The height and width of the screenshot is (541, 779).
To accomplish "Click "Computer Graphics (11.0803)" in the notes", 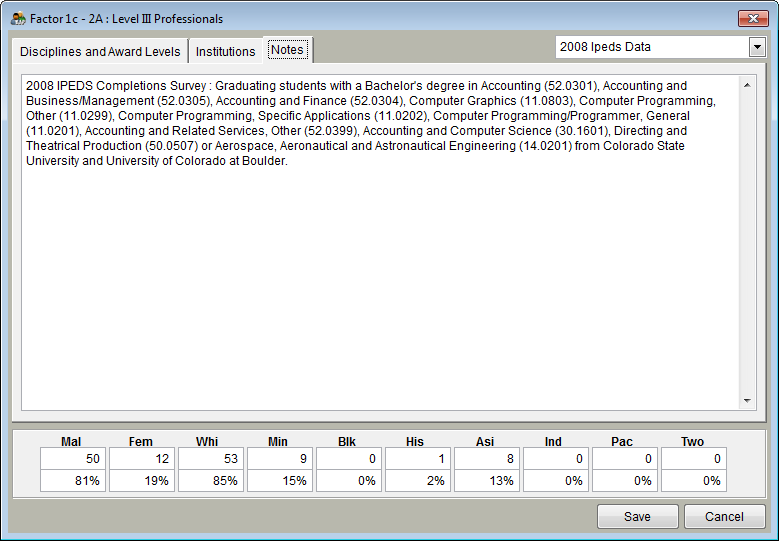I will click(492, 101).
